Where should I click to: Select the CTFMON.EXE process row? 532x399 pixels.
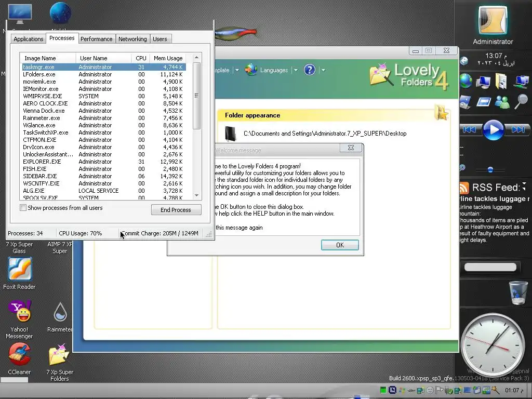(x=104, y=140)
